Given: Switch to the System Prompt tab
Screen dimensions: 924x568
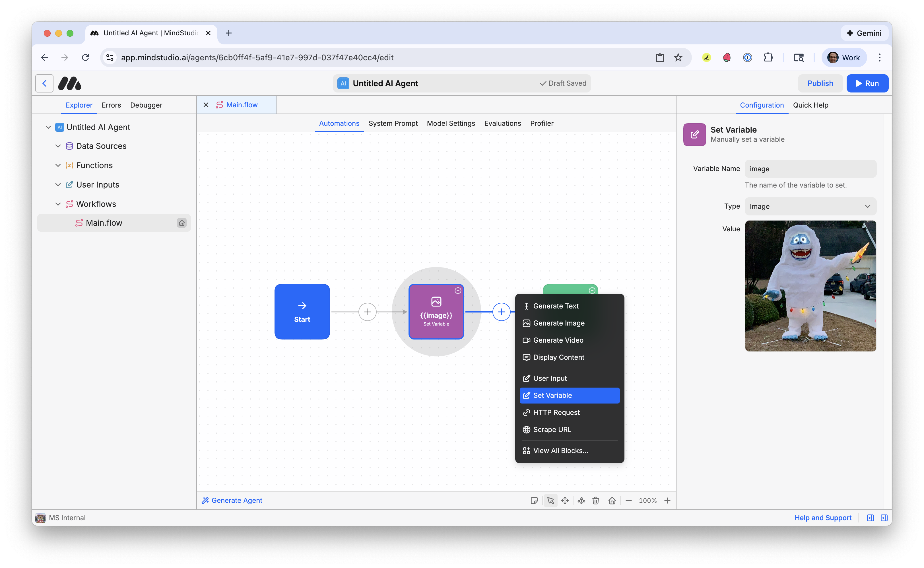Looking at the screenshot, I should [x=393, y=123].
